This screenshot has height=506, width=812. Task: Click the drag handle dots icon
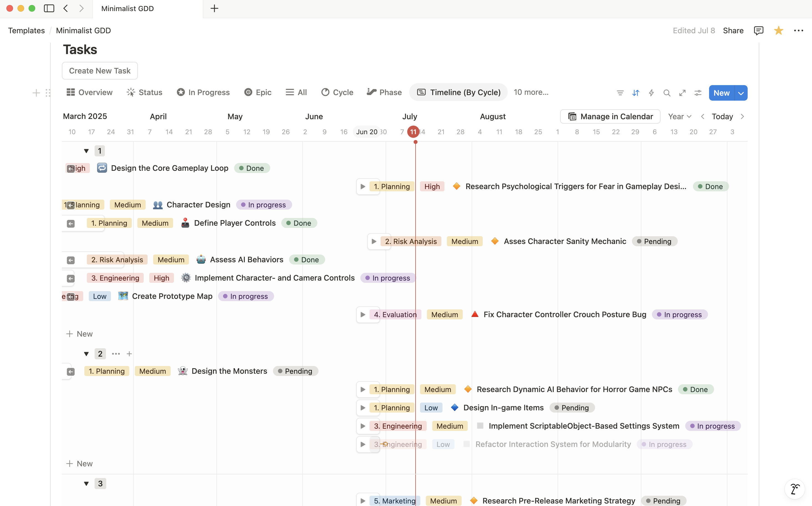coord(48,93)
